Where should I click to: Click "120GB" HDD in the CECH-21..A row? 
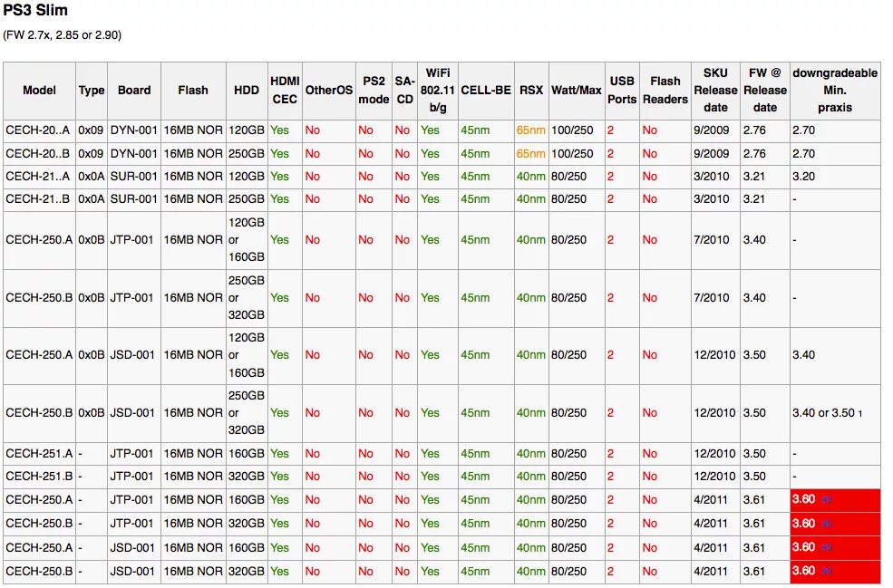coord(247,177)
